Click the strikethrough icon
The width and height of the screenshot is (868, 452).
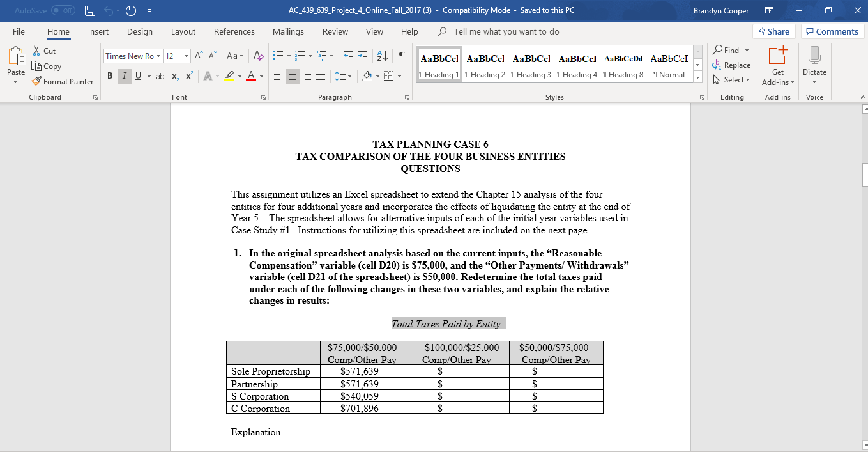tap(160, 75)
